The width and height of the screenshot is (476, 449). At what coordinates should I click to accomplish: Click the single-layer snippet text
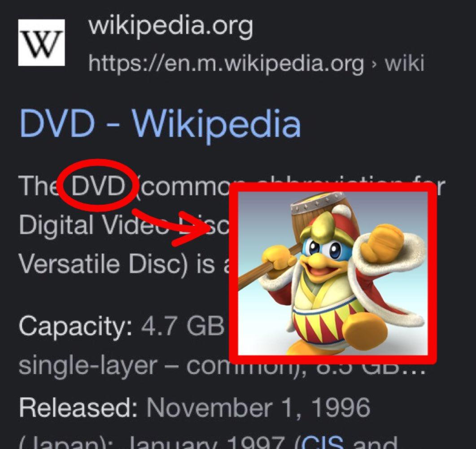(x=88, y=366)
